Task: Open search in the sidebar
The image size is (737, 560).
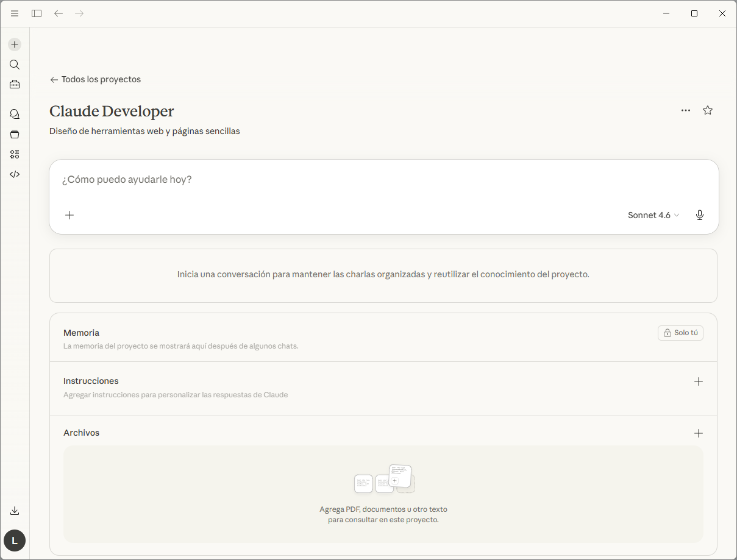Action: 14,64
